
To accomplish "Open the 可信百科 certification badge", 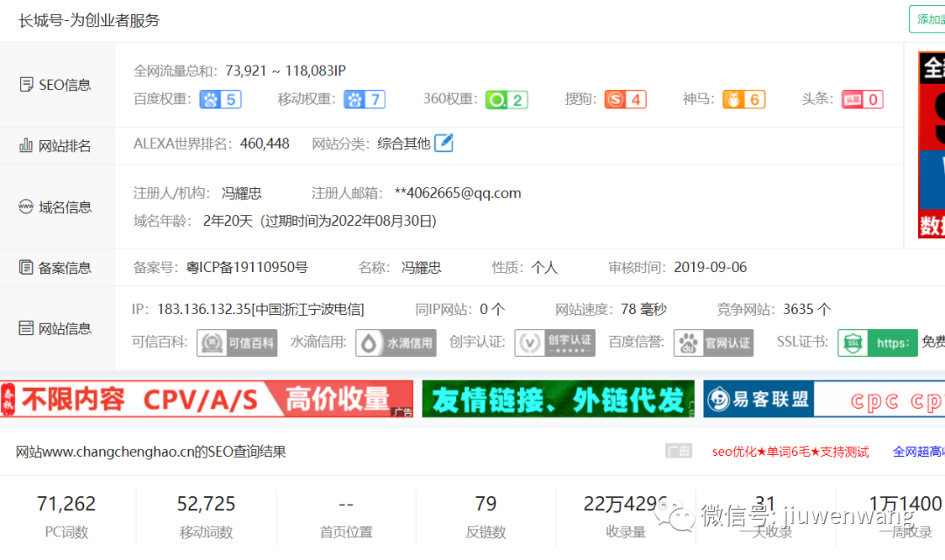I will pyautogui.click(x=237, y=343).
